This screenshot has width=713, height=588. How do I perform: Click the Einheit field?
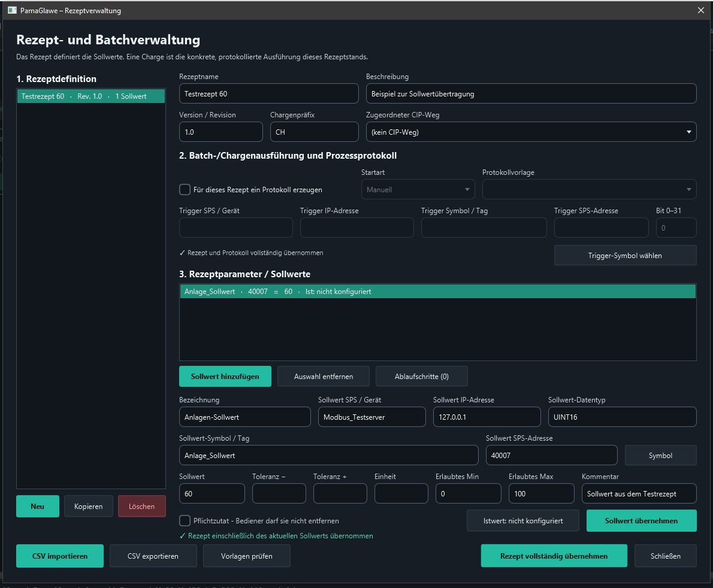coord(401,493)
